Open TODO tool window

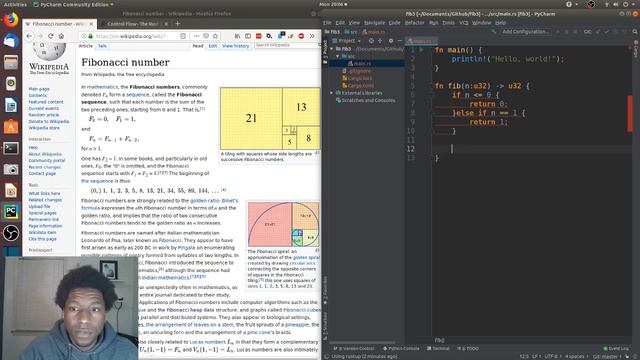point(468,349)
